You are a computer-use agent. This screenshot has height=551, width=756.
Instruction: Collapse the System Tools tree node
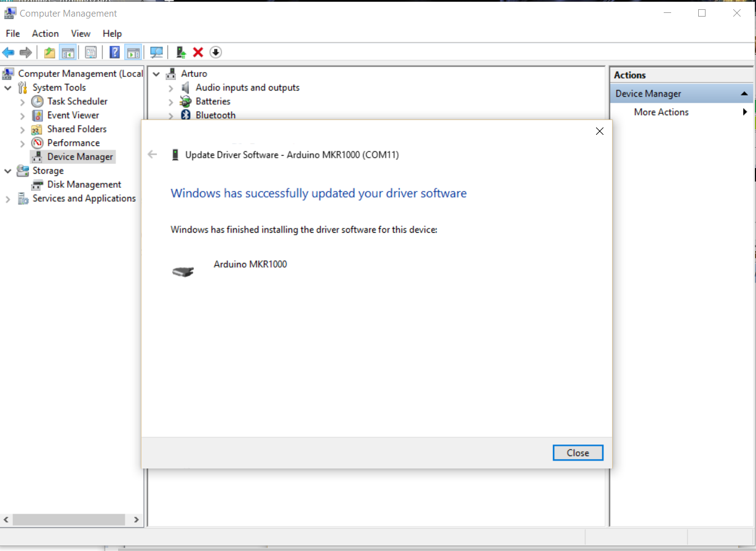click(x=8, y=88)
